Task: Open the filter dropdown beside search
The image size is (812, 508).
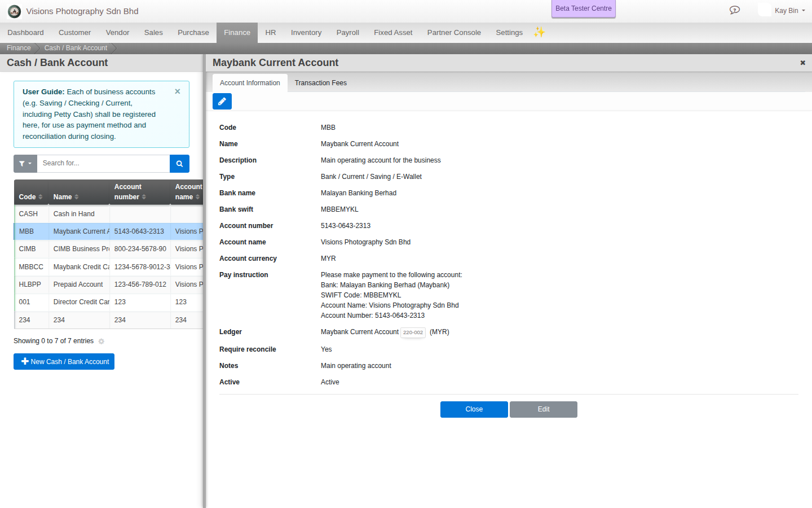Action: (x=25, y=164)
